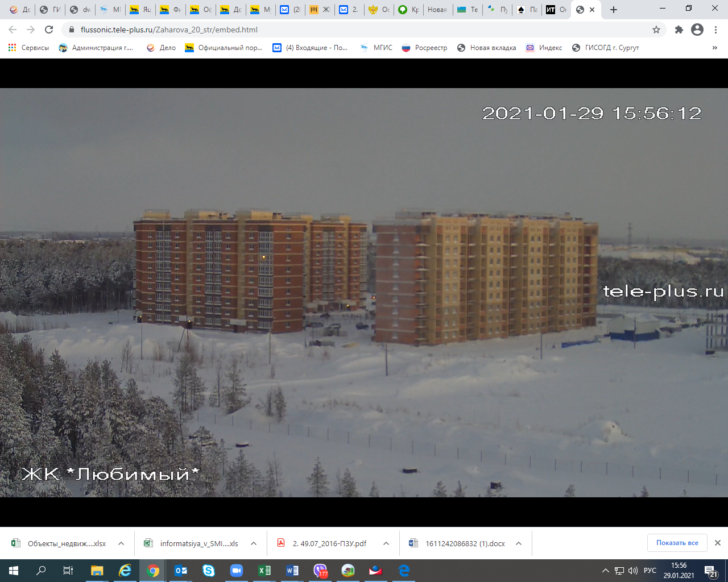Expand options for Объекты_недвиж xlsx download
728x582 pixels.
[x=121, y=543]
